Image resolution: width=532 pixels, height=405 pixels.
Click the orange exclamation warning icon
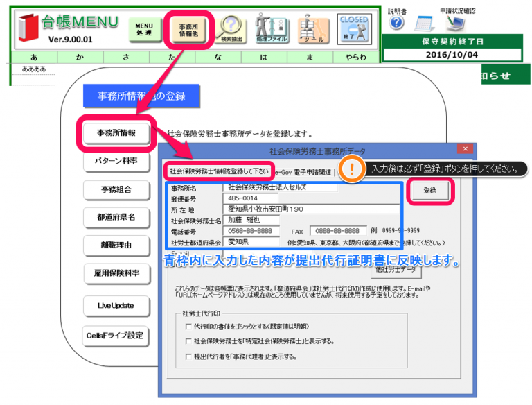pos(352,169)
